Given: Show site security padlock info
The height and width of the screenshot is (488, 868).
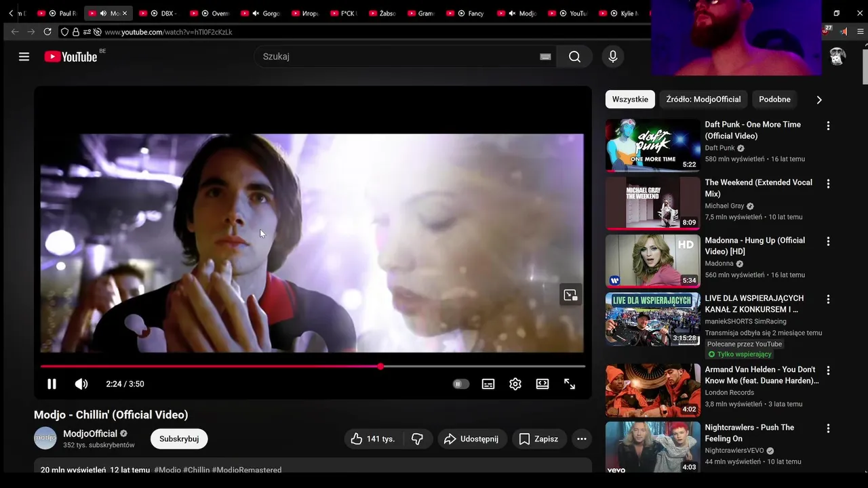Looking at the screenshot, I should [76, 32].
